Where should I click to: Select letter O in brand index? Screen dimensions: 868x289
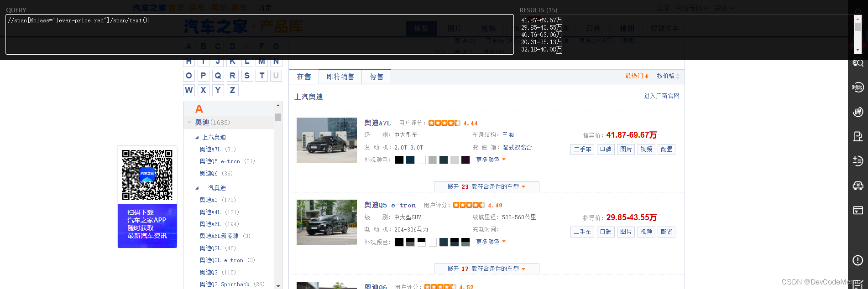click(189, 76)
